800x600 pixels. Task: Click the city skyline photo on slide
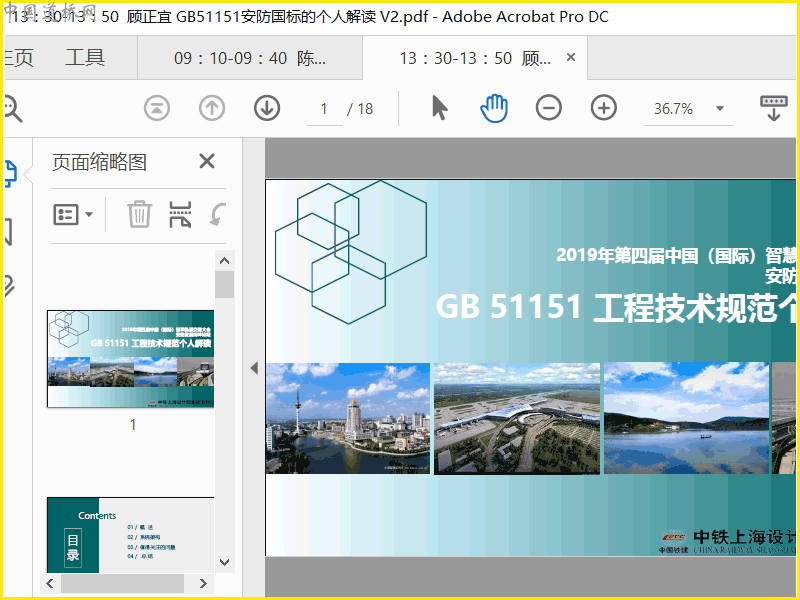click(348, 418)
